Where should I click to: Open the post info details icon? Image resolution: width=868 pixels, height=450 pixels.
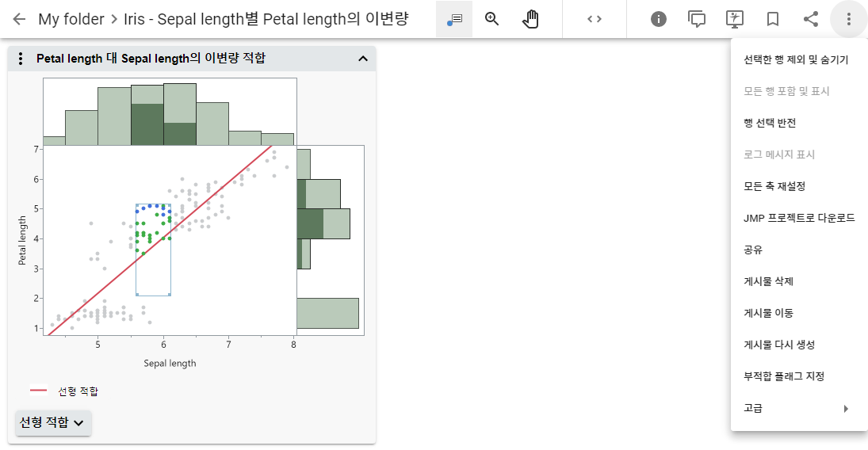point(659,19)
